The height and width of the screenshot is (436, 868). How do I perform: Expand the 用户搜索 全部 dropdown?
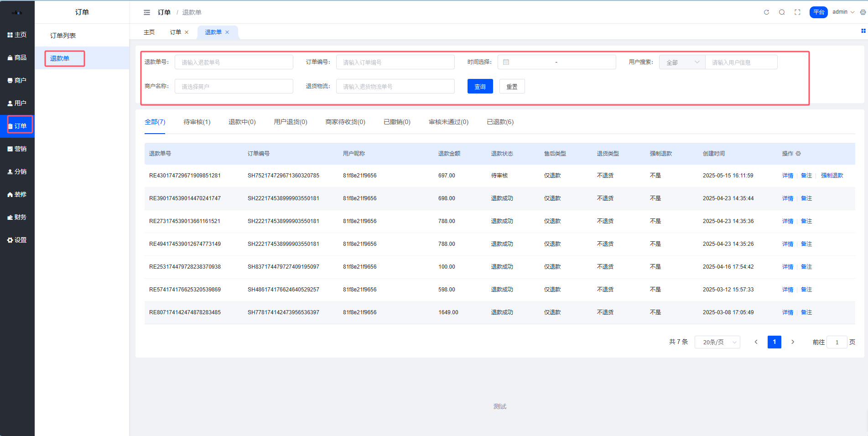pos(682,62)
